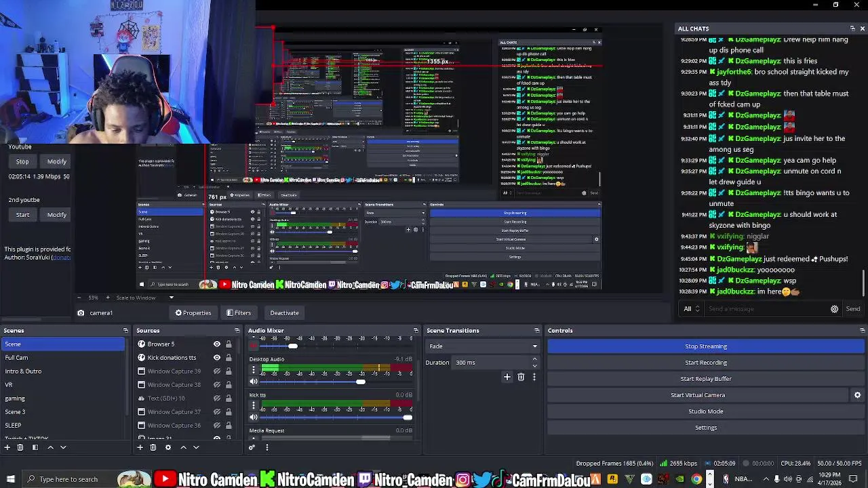The image size is (868, 488).
Task: Open the All chat filter selector
Action: point(691,309)
